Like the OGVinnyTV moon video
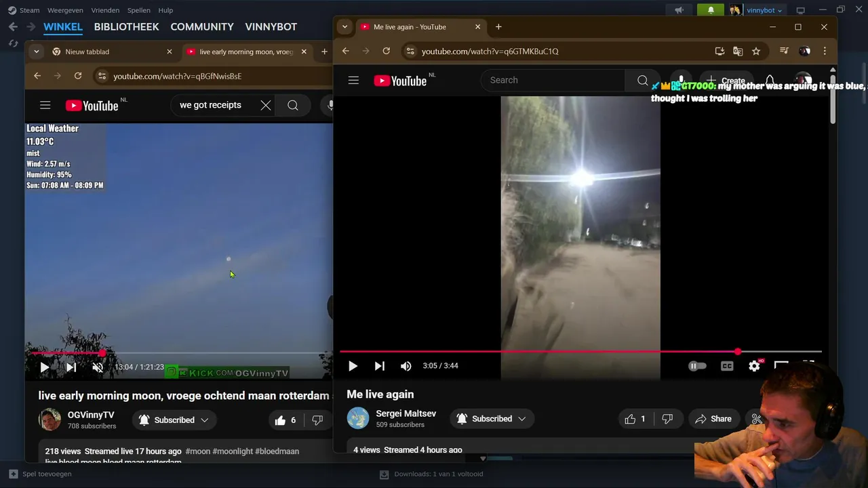Screen dimensions: 868x488 tap(286, 420)
